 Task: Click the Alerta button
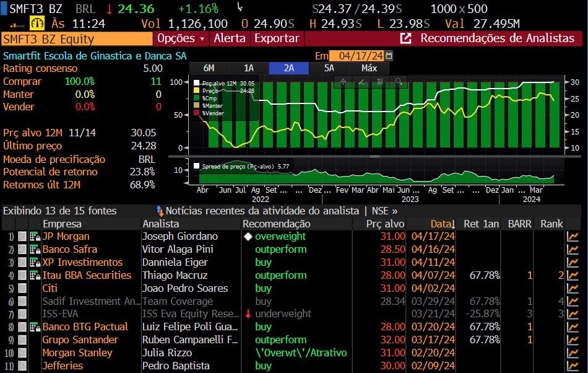coord(229,38)
